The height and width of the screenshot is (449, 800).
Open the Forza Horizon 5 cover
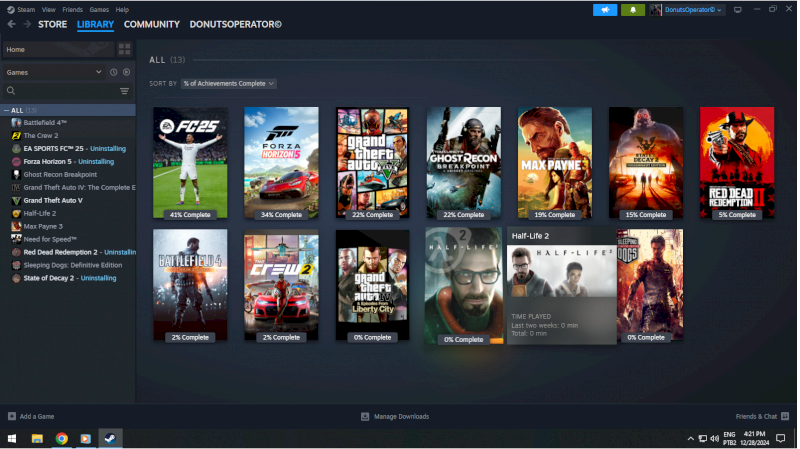coord(281,162)
